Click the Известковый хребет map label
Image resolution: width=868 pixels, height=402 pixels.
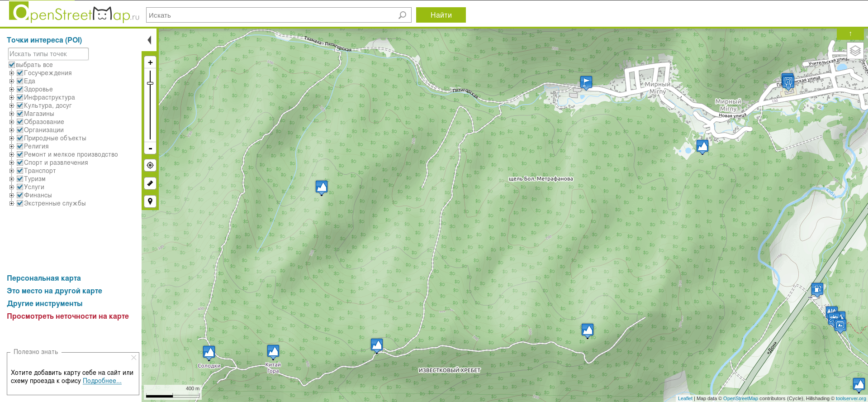click(450, 370)
